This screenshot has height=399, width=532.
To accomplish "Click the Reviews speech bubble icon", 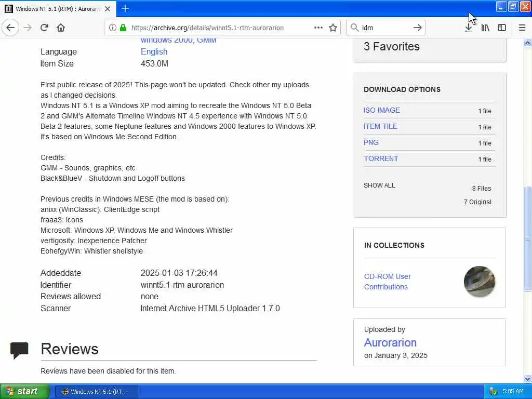I will (x=19, y=350).
